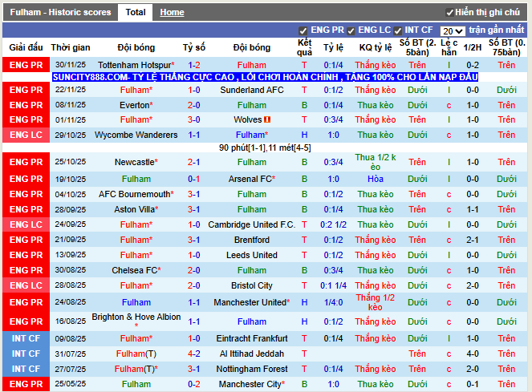Screen dimensions: 532x392
Task: Click Bristol City team name
Action: (x=252, y=286)
